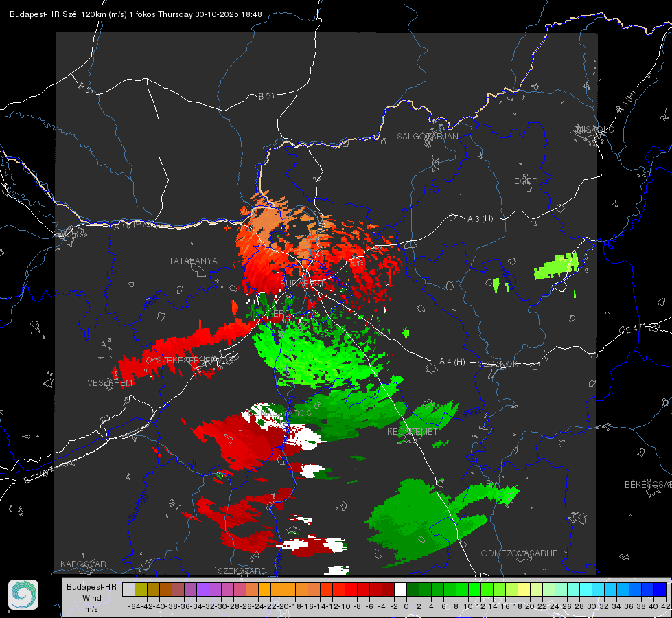This screenshot has height=618, width=672.
Task: Click the 'A 3 (H)' label below Eger
Action: pyautogui.click(x=480, y=219)
